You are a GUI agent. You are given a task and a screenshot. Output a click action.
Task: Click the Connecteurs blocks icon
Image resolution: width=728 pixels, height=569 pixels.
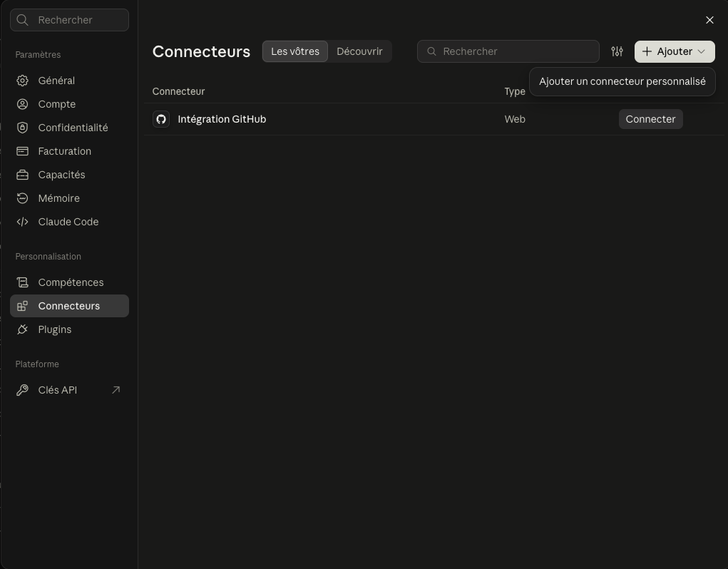[x=22, y=306]
